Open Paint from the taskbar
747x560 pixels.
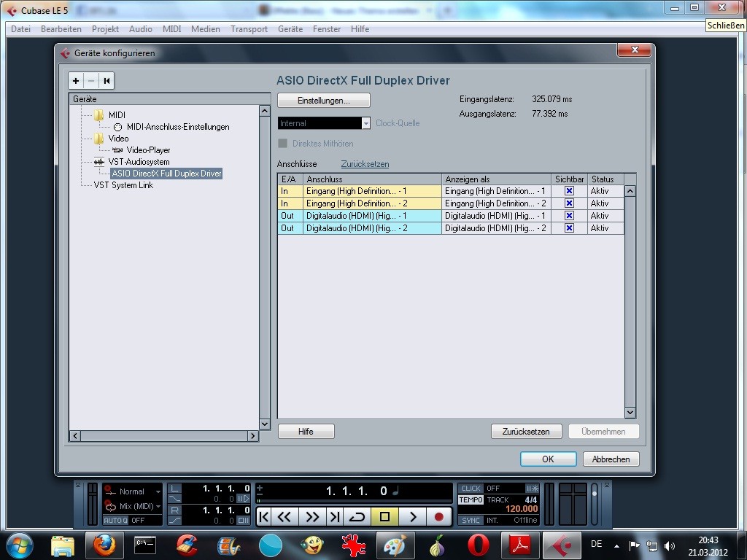pyautogui.click(x=395, y=545)
